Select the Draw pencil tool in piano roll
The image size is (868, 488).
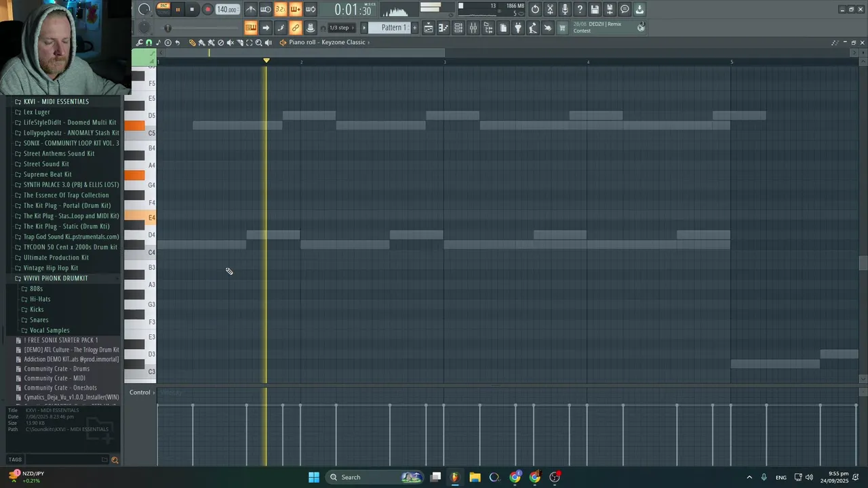coord(192,43)
